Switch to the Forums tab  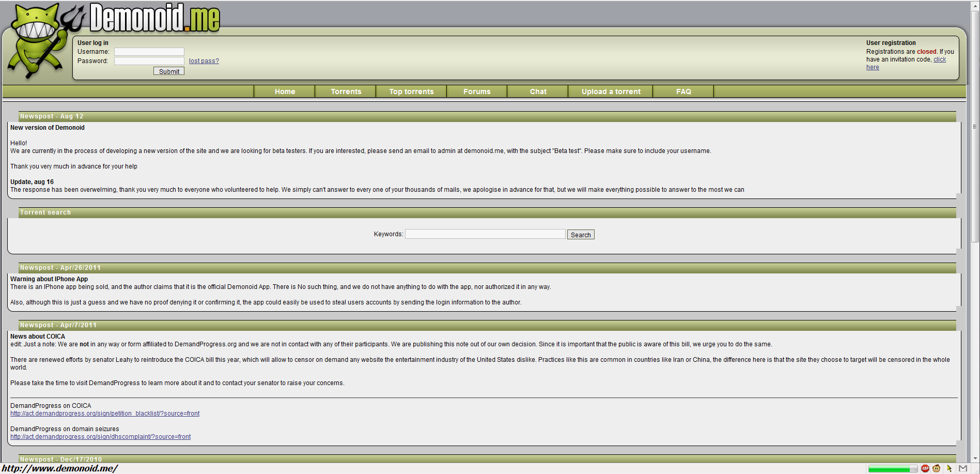(477, 91)
